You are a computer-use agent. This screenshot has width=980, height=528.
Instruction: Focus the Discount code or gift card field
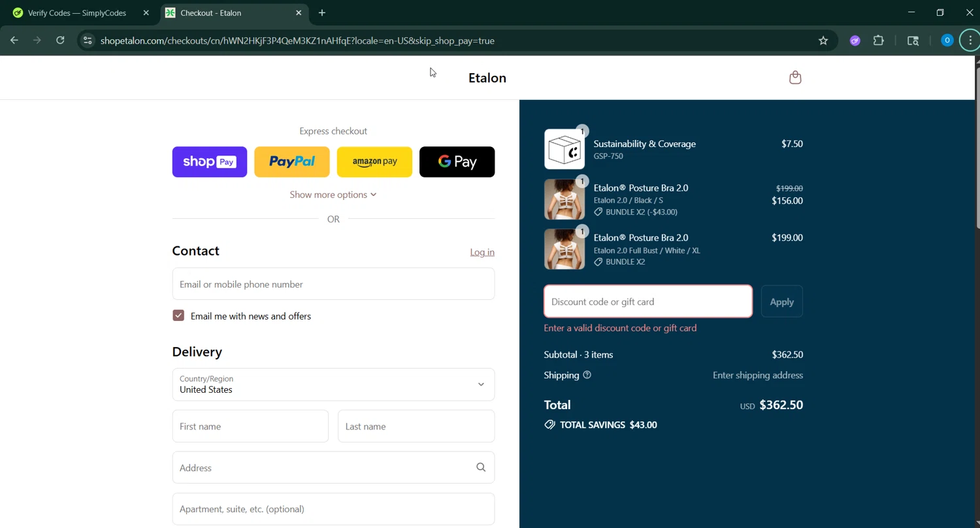(648, 301)
